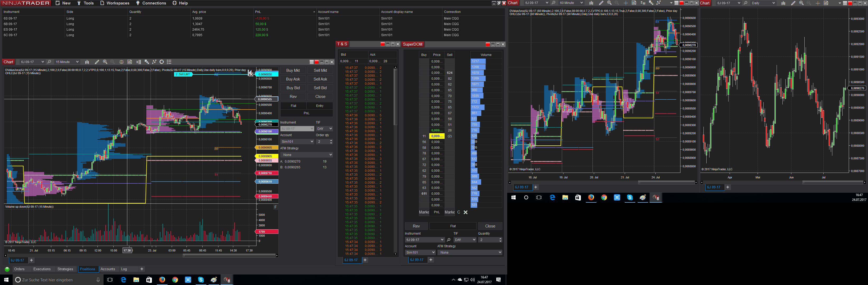Open drawing tools pencil in 60 Minute chart
This screenshot has width=868, height=285.
point(601,3)
